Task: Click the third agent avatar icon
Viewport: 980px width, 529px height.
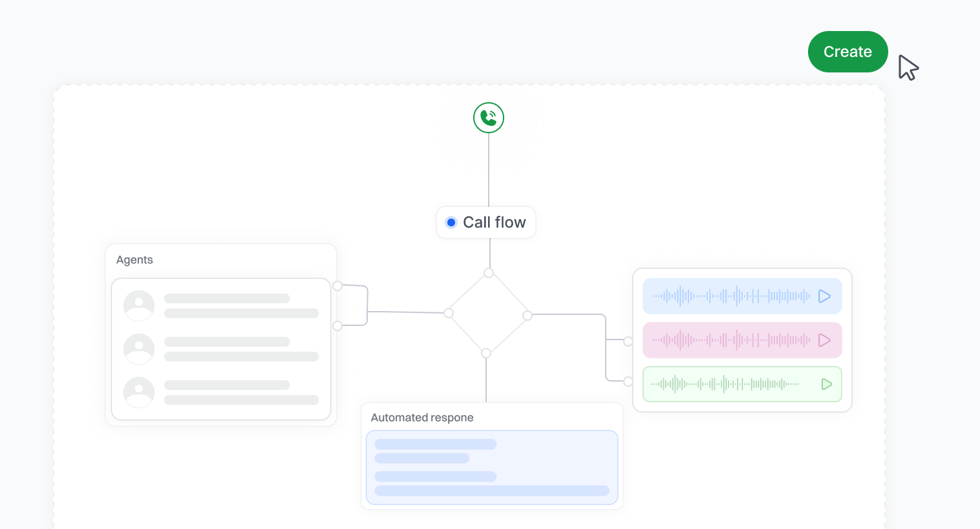Action: [x=139, y=392]
